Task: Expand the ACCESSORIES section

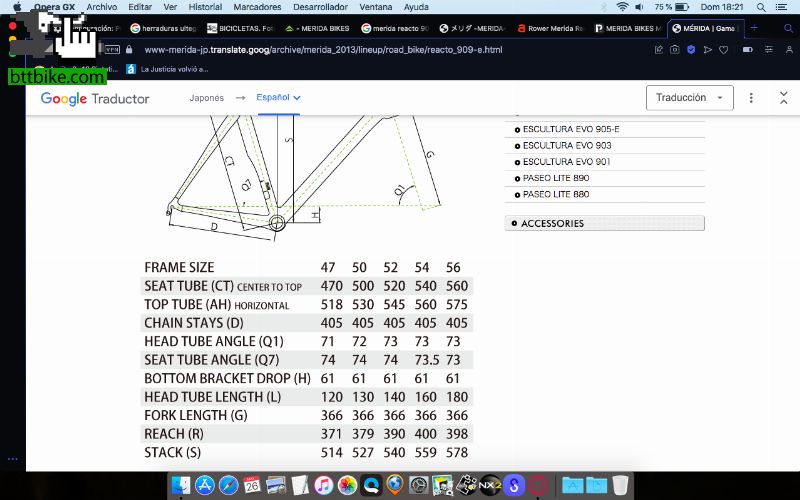Action: tap(604, 223)
